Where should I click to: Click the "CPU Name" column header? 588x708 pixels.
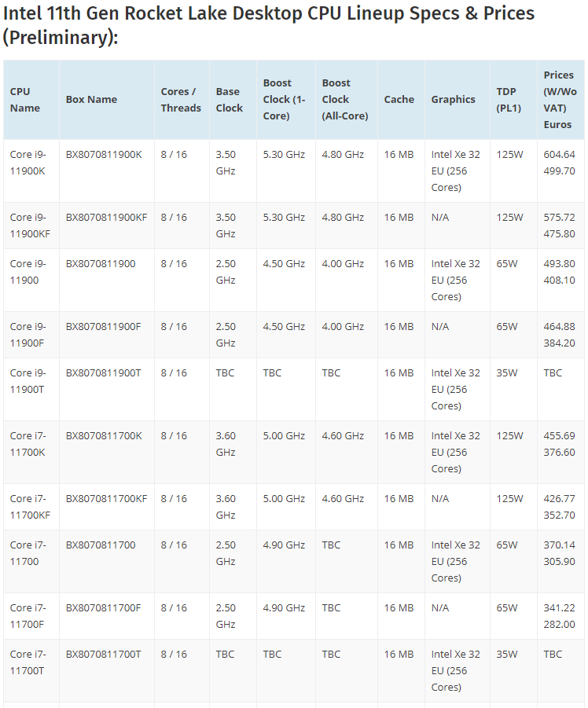[25, 100]
